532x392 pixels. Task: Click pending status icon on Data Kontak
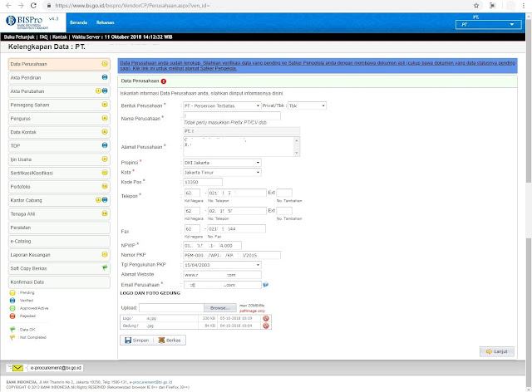(105, 131)
